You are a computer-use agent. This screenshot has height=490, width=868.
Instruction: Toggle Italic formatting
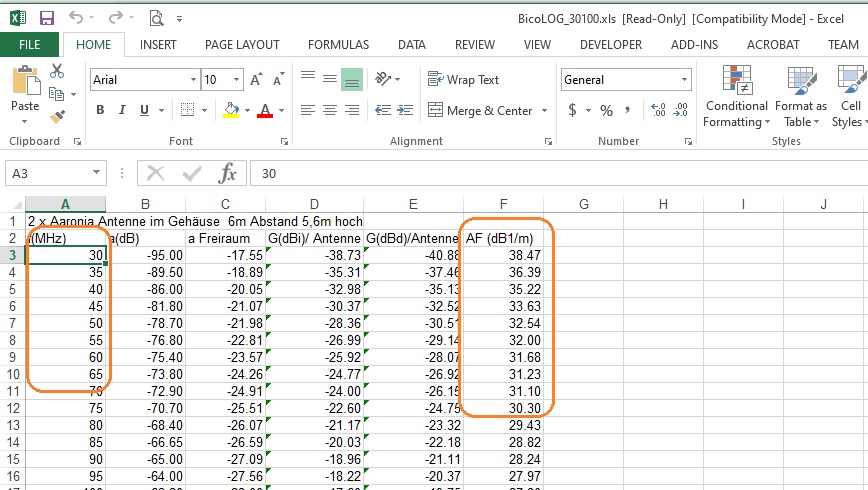[122, 110]
